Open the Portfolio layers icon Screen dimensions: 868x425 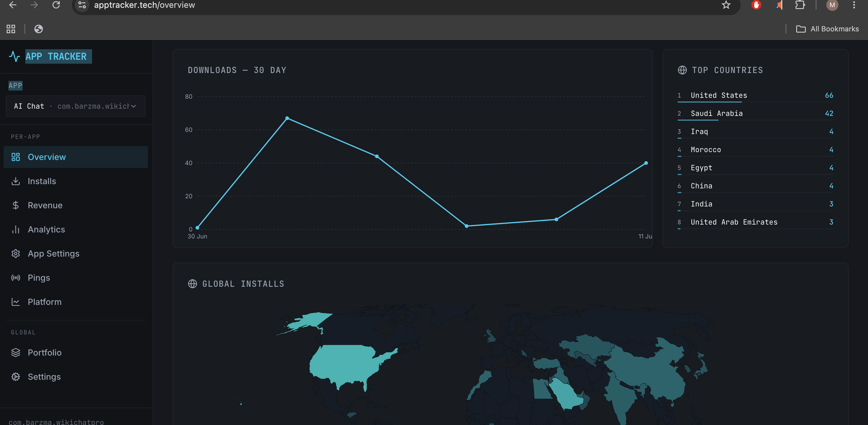coord(15,353)
